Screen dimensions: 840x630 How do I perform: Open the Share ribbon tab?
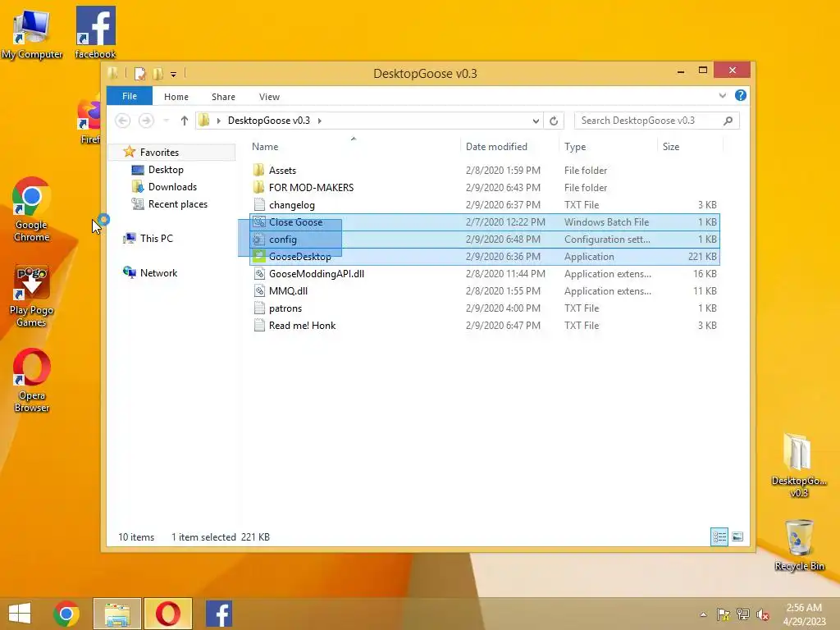coord(223,97)
